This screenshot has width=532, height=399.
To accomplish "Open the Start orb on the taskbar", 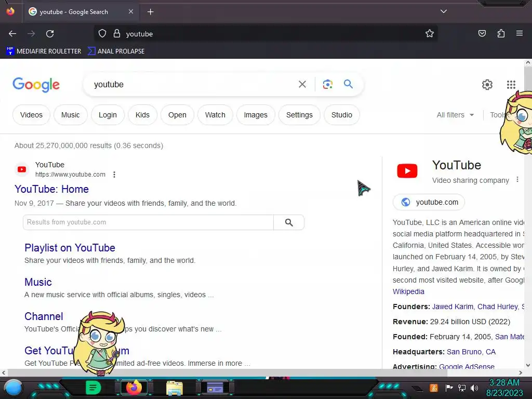I will [x=14, y=388].
